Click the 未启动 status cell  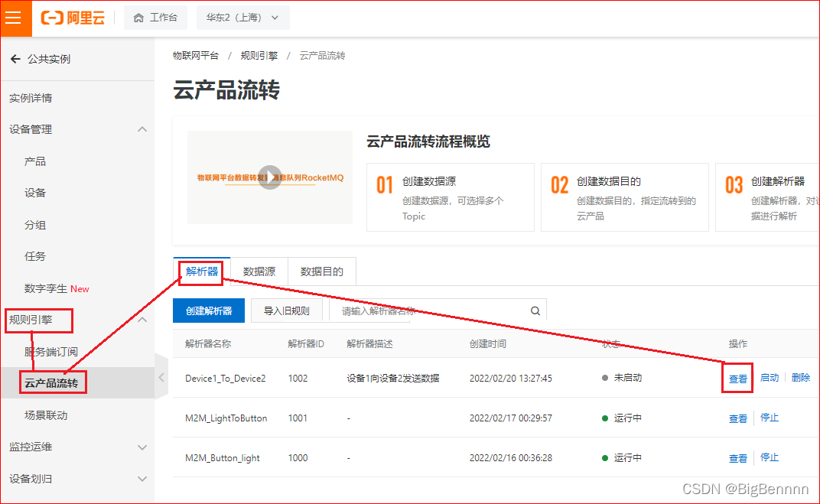pos(622,378)
